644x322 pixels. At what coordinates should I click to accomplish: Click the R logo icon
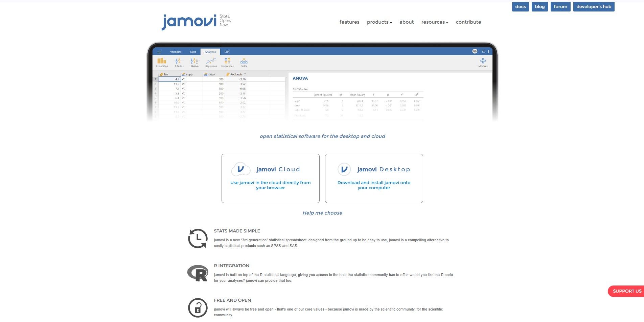click(198, 273)
